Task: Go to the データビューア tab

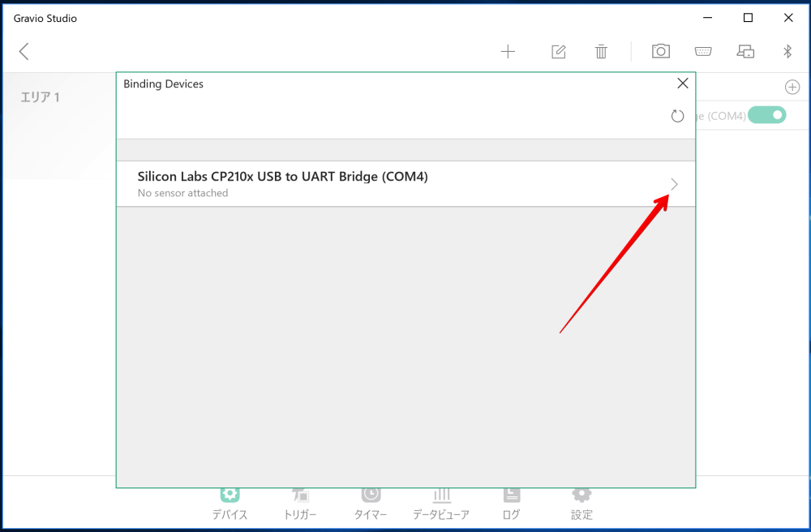Action: (x=441, y=504)
